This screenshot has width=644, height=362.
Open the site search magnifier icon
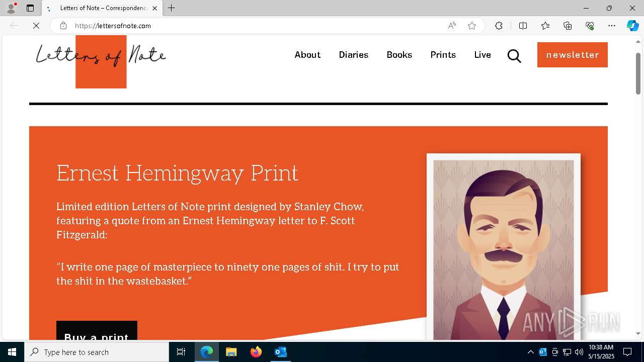[x=514, y=56]
